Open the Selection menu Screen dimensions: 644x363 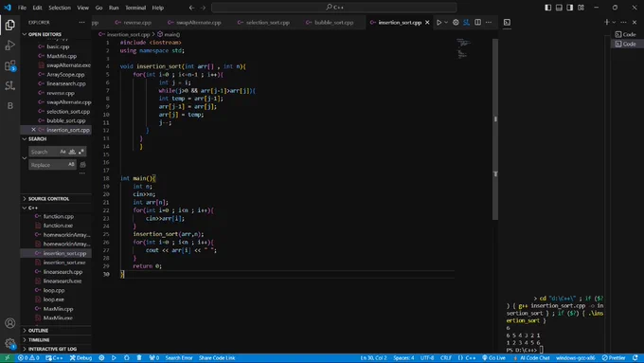click(60, 8)
